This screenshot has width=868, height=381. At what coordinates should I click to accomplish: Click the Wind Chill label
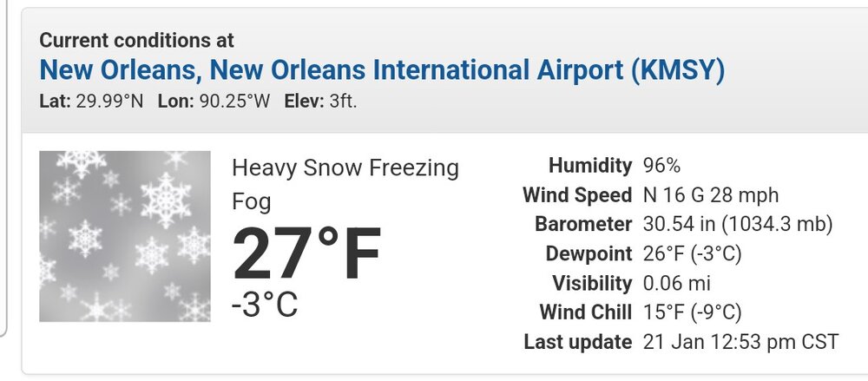pos(586,313)
